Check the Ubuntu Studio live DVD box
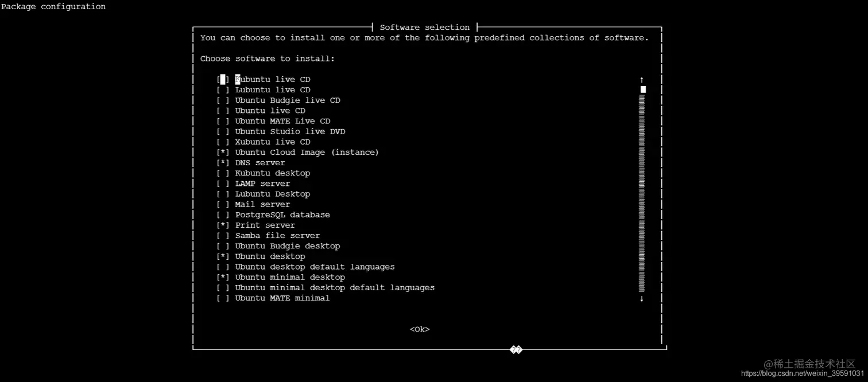This screenshot has width=868, height=382. coord(223,131)
